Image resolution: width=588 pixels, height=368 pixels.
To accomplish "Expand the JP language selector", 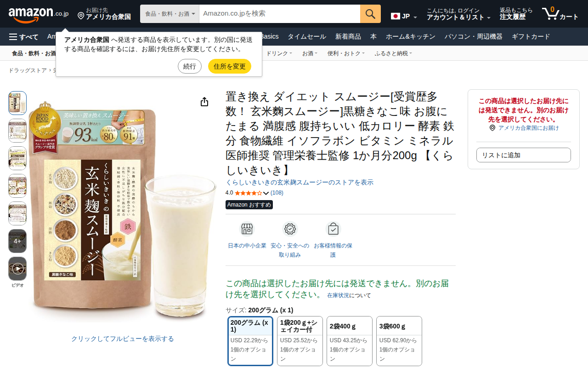I will tap(404, 17).
